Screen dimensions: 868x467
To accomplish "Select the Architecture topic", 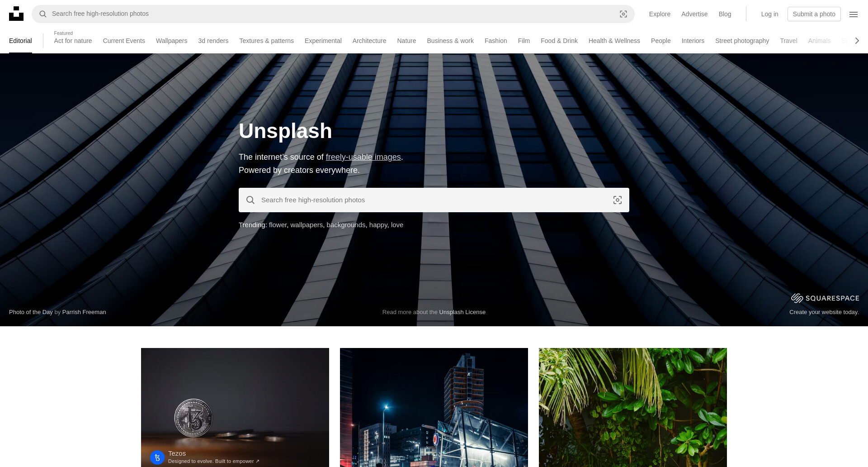I will click(x=369, y=41).
